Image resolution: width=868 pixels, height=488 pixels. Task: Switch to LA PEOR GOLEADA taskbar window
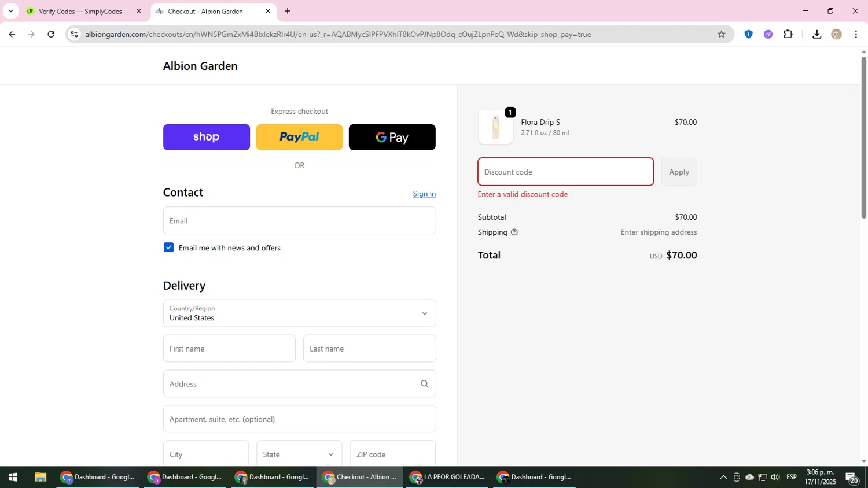[x=447, y=477]
